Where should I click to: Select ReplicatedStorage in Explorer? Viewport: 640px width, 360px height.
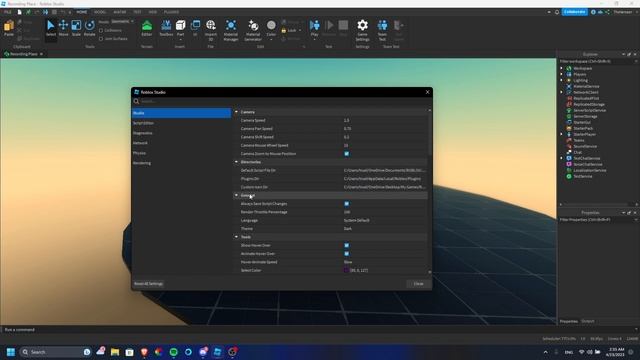click(589, 104)
